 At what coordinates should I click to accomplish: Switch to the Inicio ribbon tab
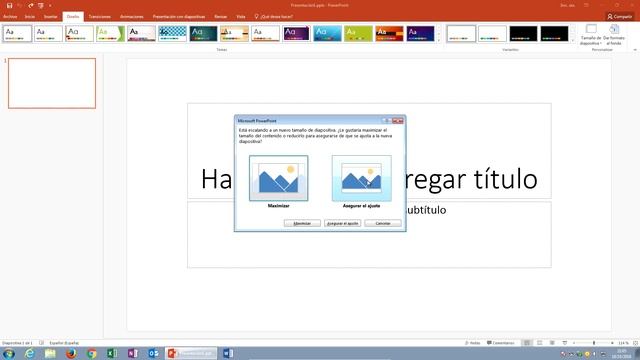coord(30,17)
